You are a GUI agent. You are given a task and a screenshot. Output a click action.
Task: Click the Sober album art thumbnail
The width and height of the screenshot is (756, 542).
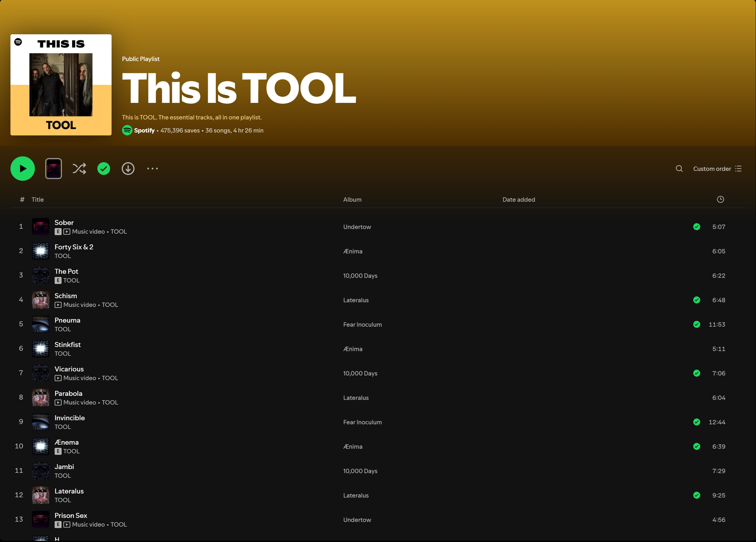41,227
